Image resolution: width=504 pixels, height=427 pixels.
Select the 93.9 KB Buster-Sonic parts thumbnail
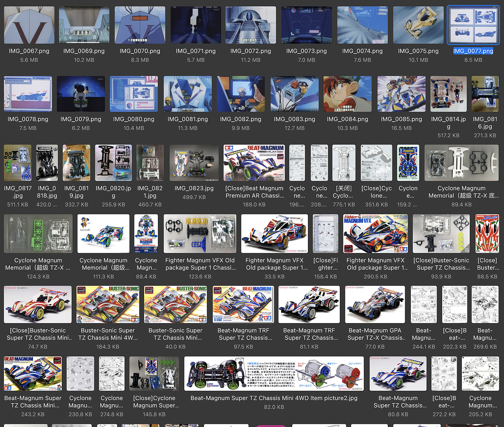click(441, 233)
